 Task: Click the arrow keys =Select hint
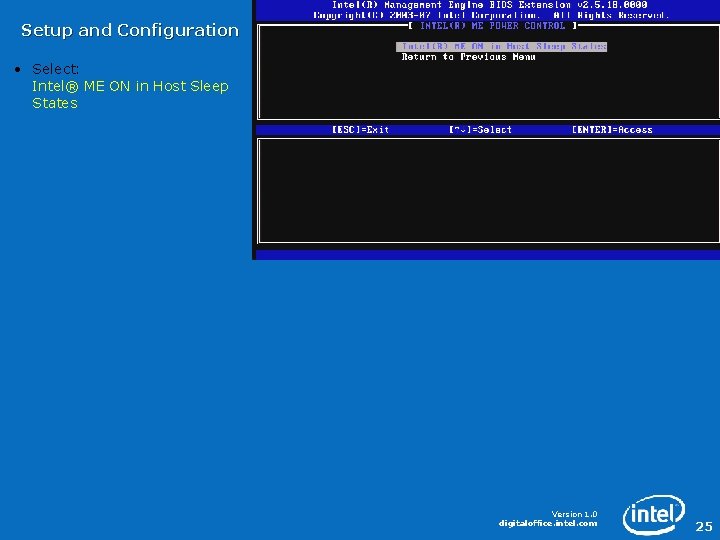point(480,129)
